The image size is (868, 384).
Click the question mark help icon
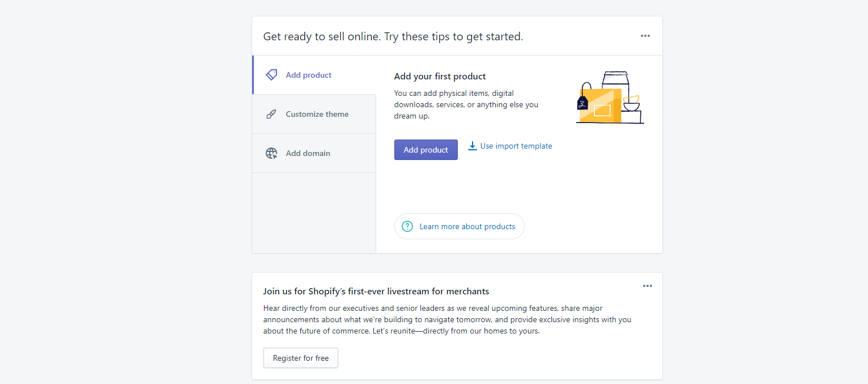pyautogui.click(x=407, y=226)
